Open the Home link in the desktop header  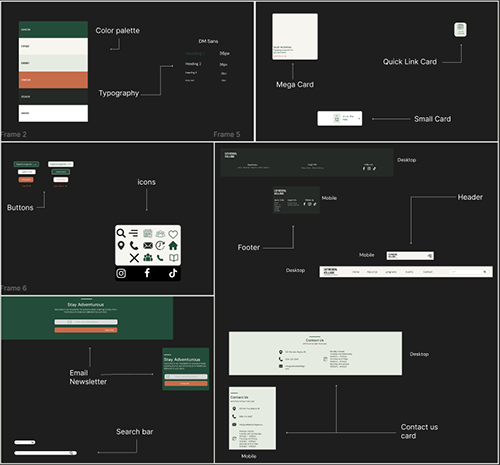pyautogui.click(x=356, y=272)
